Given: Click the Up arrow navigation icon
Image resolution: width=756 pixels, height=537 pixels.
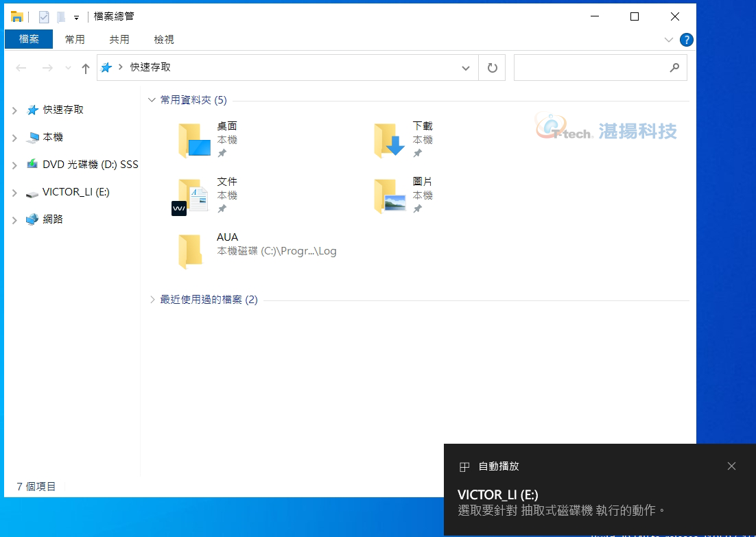Looking at the screenshot, I should click(86, 68).
